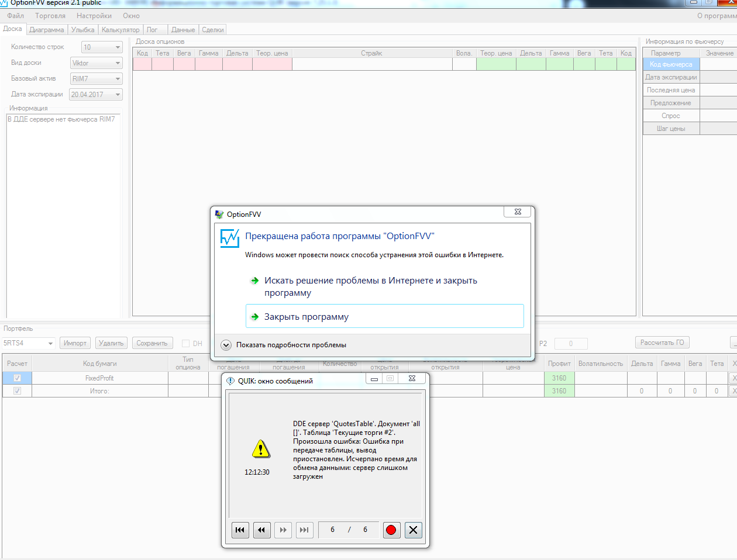Click the 'Вола.' column header
This screenshot has height=560, width=737.
tap(464, 53)
